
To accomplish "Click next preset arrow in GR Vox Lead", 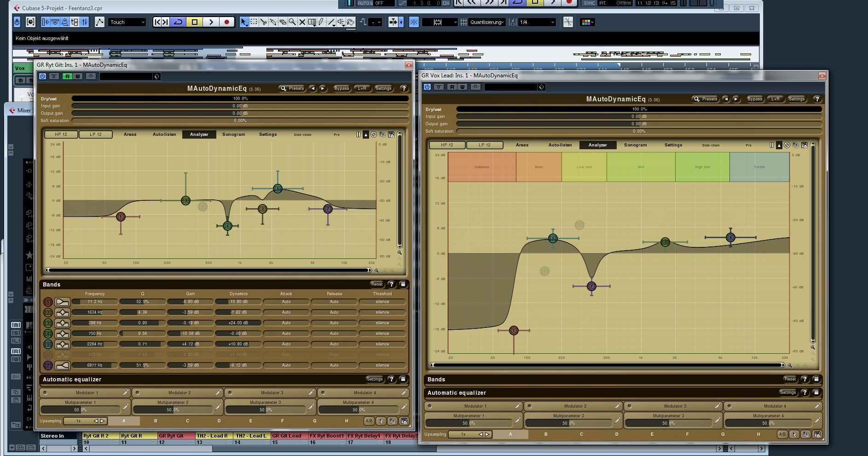I will [x=736, y=99].
